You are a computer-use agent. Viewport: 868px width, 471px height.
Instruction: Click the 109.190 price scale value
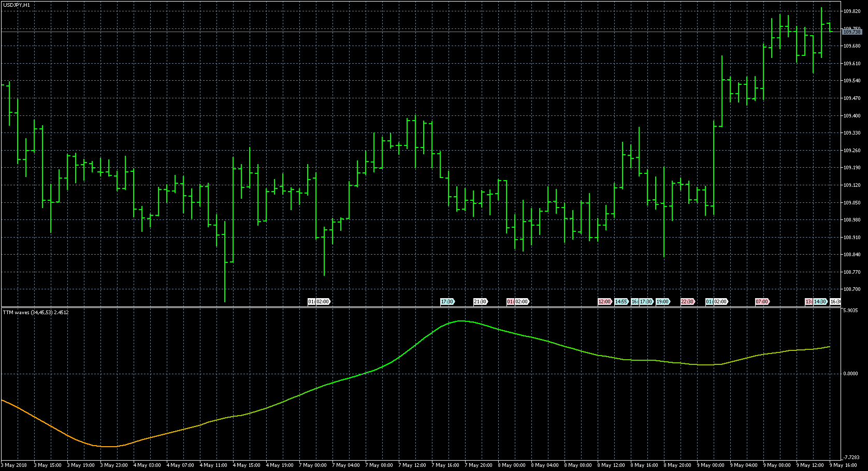click(x=852, y=168)
